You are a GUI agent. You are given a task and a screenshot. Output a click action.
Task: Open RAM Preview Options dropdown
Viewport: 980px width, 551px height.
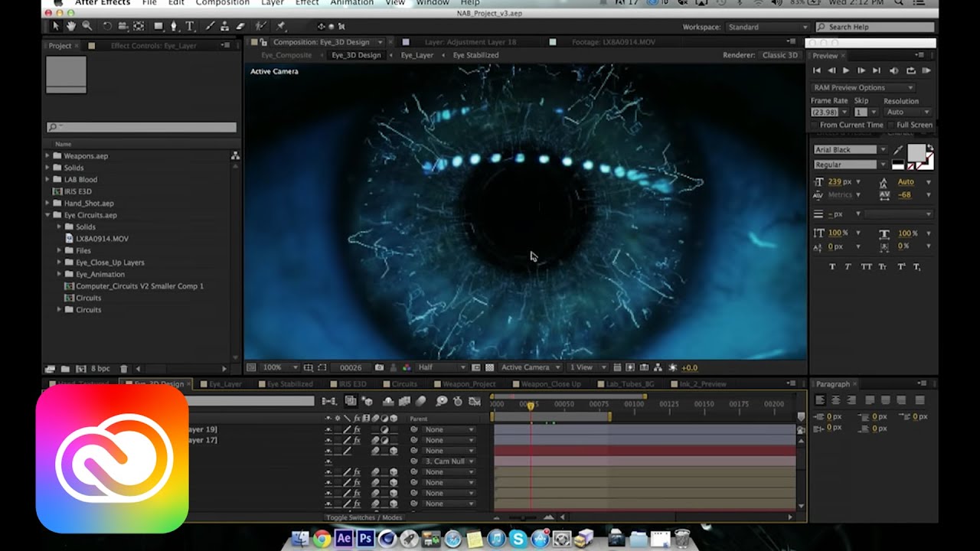tap(863, 87)
